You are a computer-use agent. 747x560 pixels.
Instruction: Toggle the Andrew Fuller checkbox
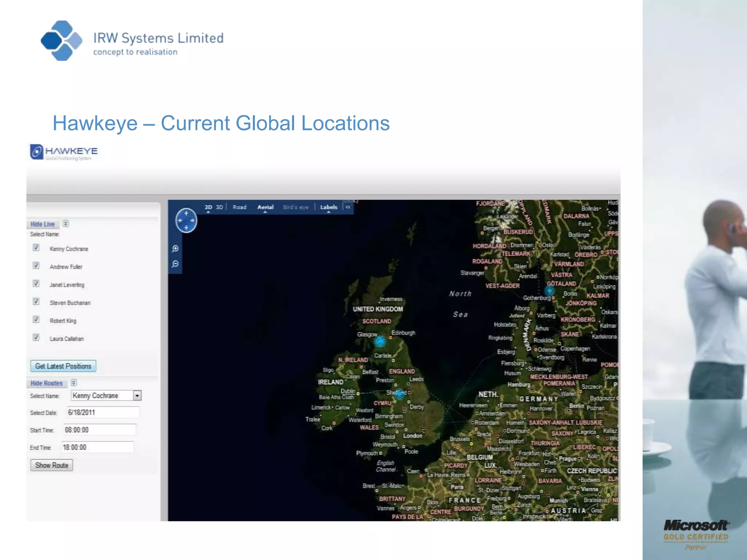(36, 266)
